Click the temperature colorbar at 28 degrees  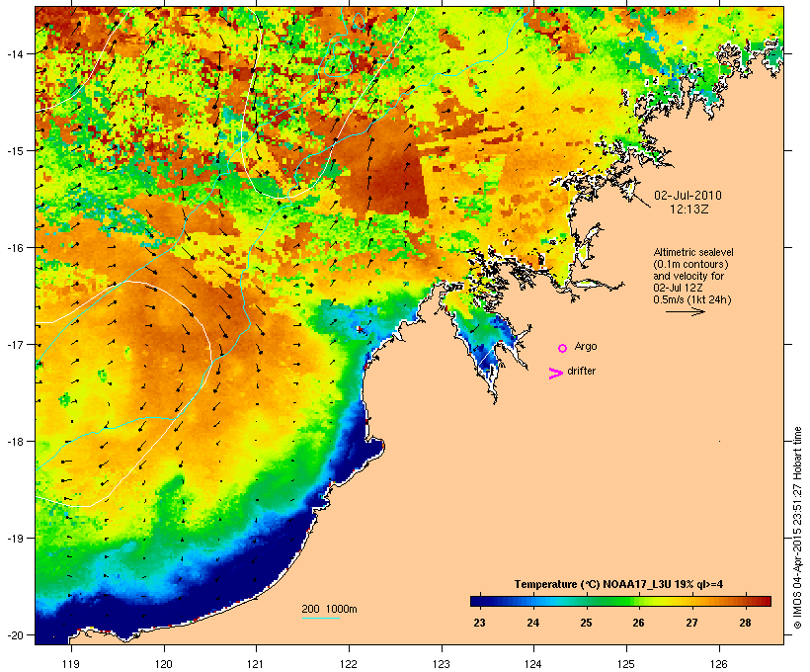(x=745, y=601)
